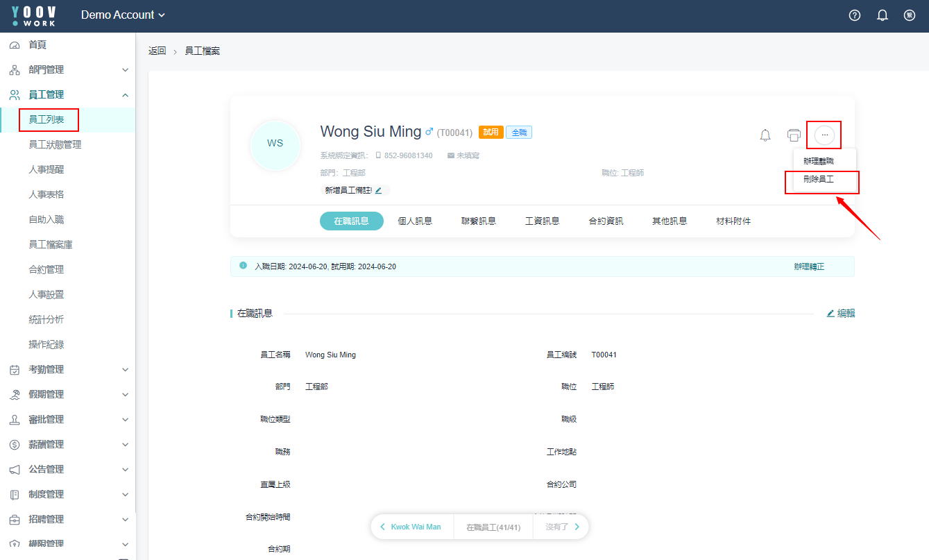
Task: Click the 在職員工(41/41) counter
Action: [x=493, y=527]
